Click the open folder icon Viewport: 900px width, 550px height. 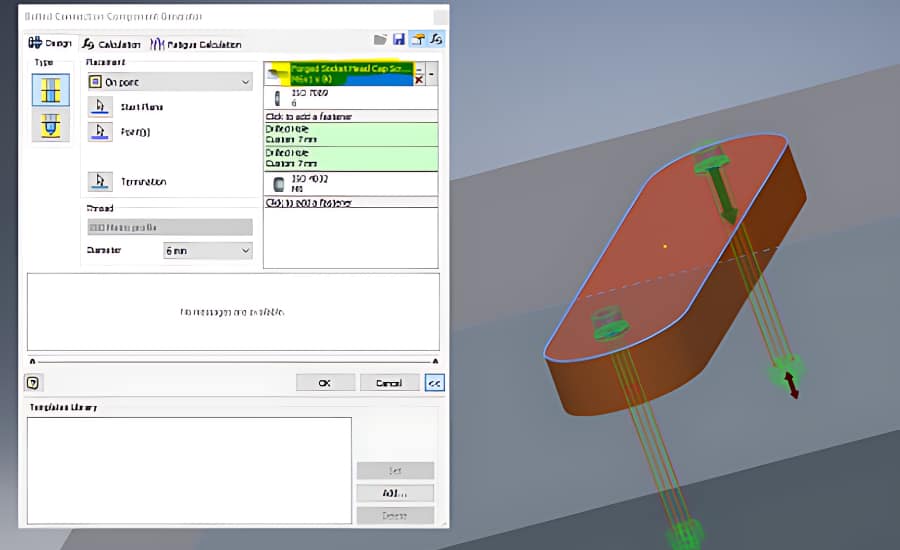tap(380, 40)
